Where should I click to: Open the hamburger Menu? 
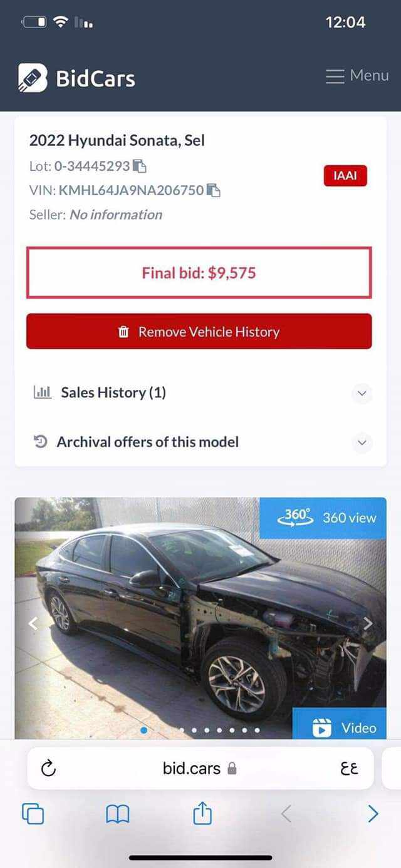coord(357,76)
